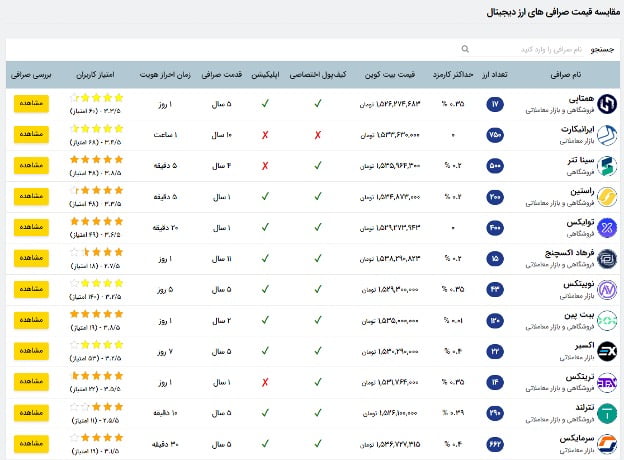Click the مشاهده button for همتابی
This screenshot has width=624, height=460.
[x=31, y=103]
